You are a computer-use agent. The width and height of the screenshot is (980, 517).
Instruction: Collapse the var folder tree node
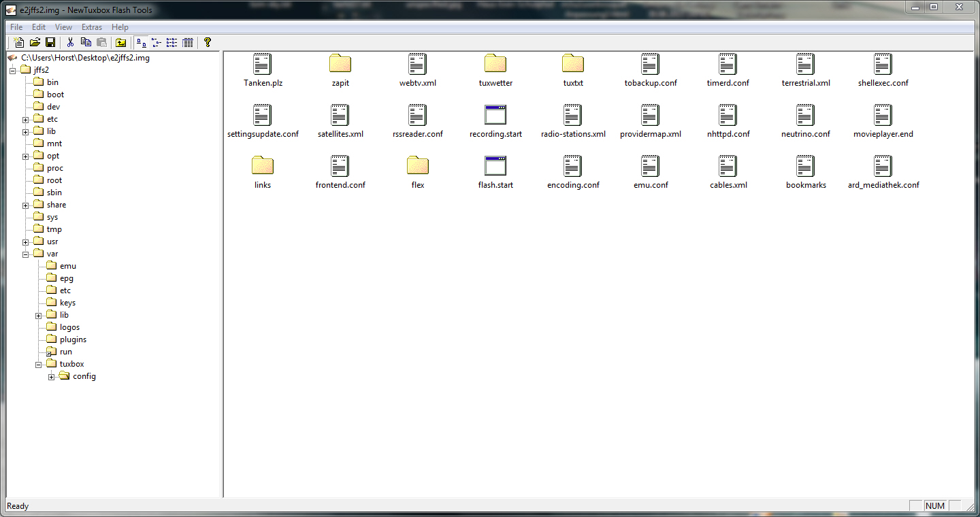point(26,254)
